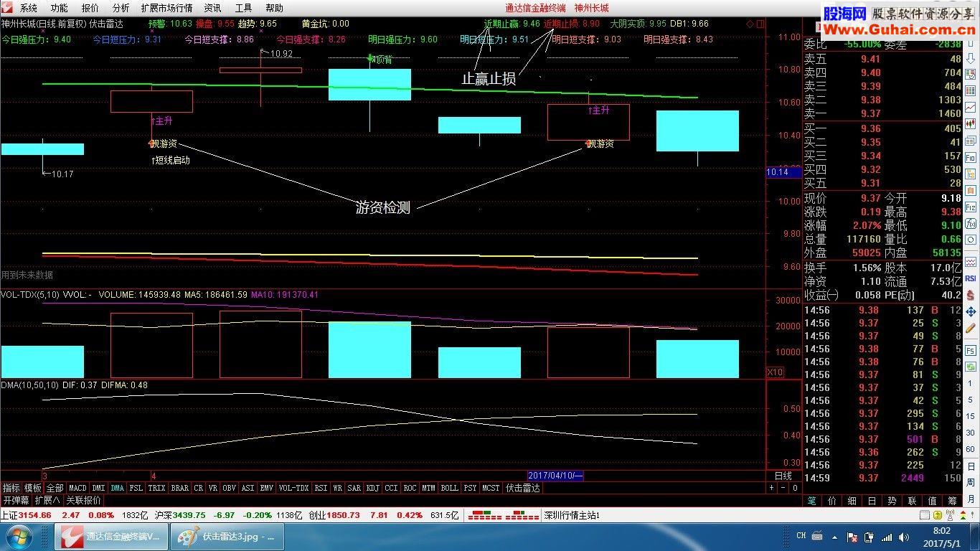
Task: Click the plus zoom-in button under chart
Action: 771,488
